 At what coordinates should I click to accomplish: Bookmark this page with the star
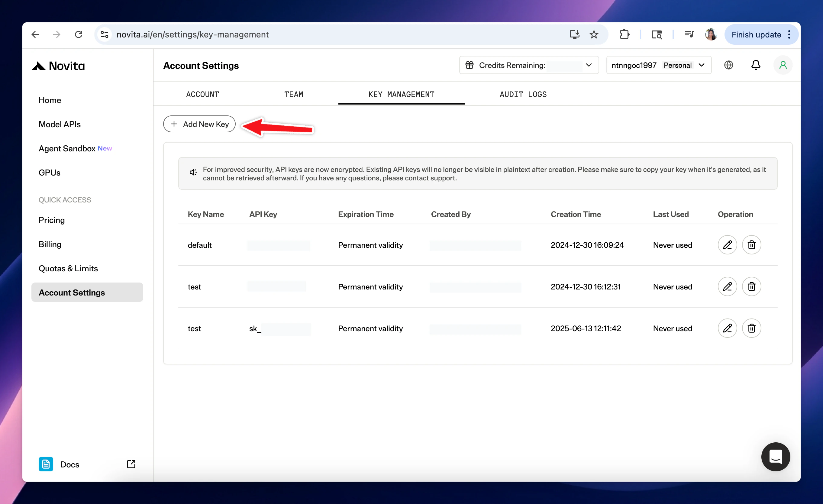click(594, 34)
